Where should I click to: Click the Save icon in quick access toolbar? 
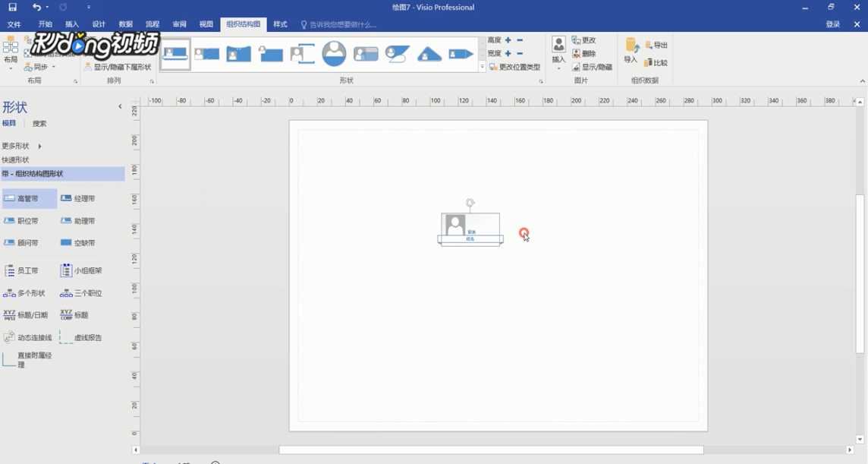pos(12,7)
